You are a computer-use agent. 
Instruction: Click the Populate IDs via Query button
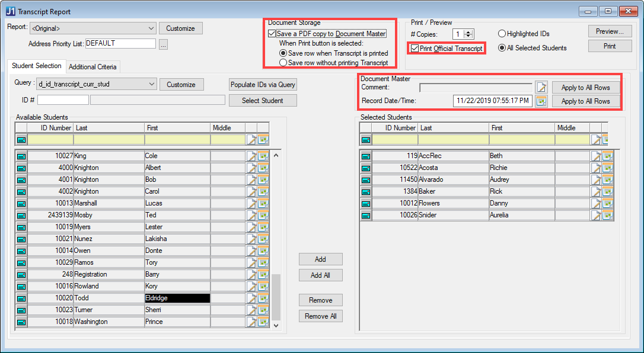coord(263,85)
